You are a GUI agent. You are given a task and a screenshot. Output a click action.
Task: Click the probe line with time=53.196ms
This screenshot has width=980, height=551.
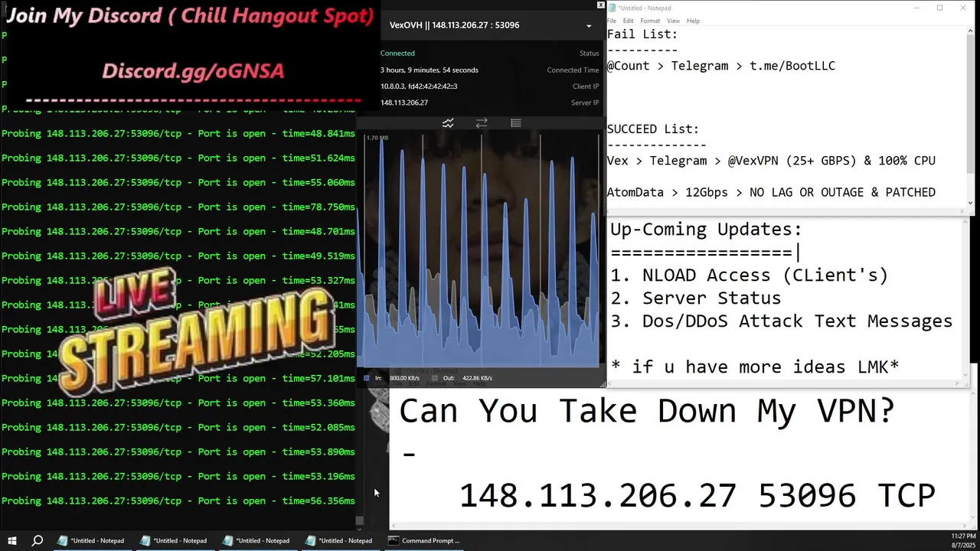[x=178, y=477]
